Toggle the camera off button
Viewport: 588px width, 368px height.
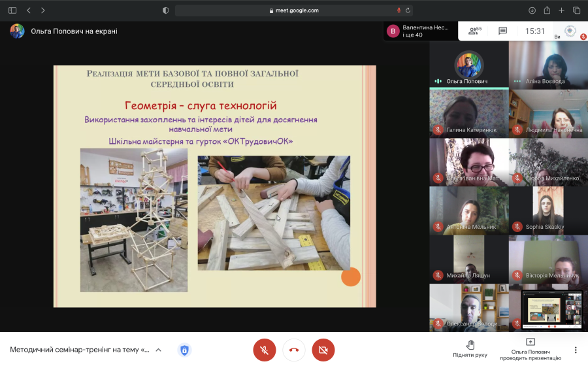(x=323, y=350)
